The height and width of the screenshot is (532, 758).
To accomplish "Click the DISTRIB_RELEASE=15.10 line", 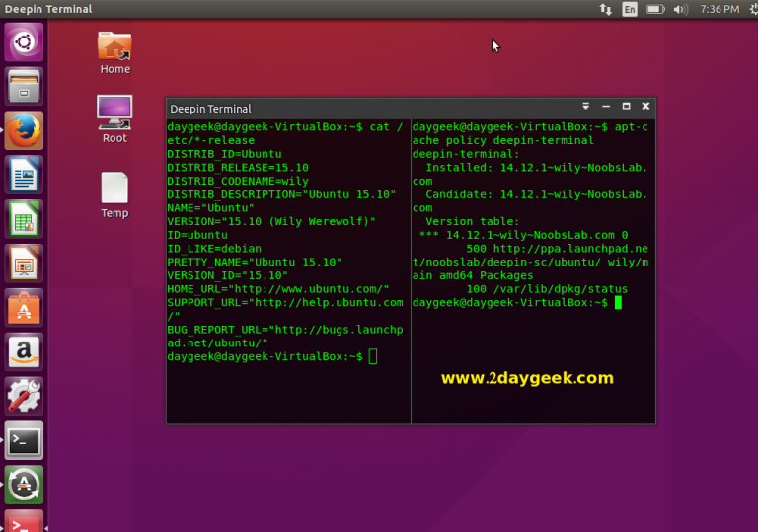I will [x=238, y=168].
